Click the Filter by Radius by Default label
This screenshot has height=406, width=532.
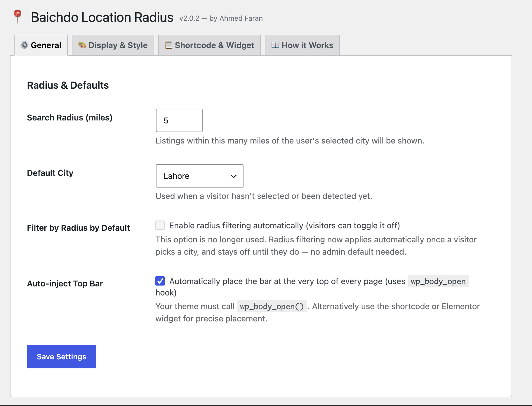[79, 228]
